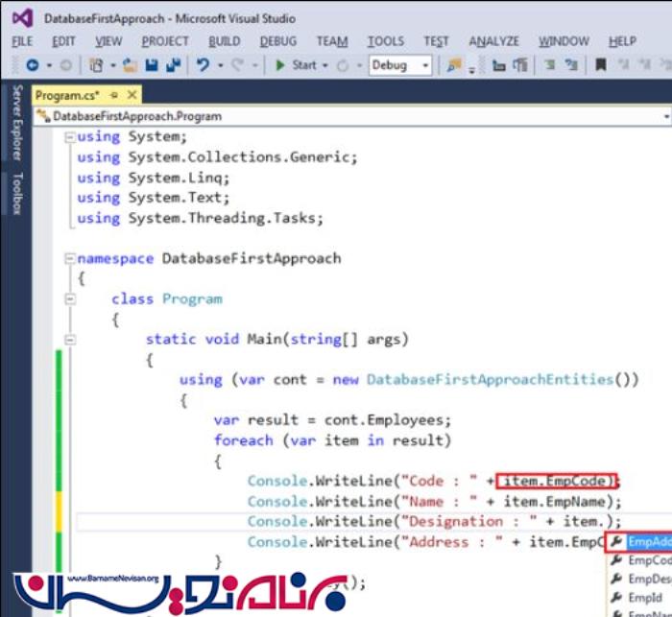Screen dimensions: 672x617
Task: Collapse the namespace DatabaseFirstApproach block
Action: point(68,259)
